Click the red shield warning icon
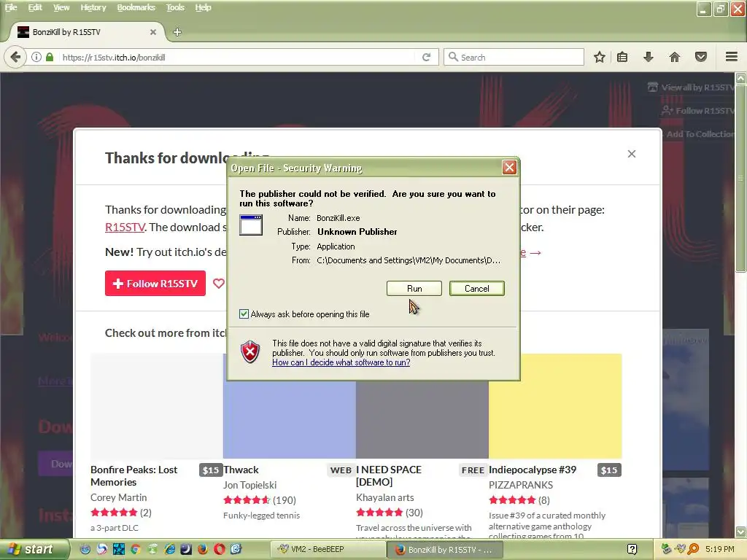Screen dimensions: 747x560 click(x=250, y=352)
